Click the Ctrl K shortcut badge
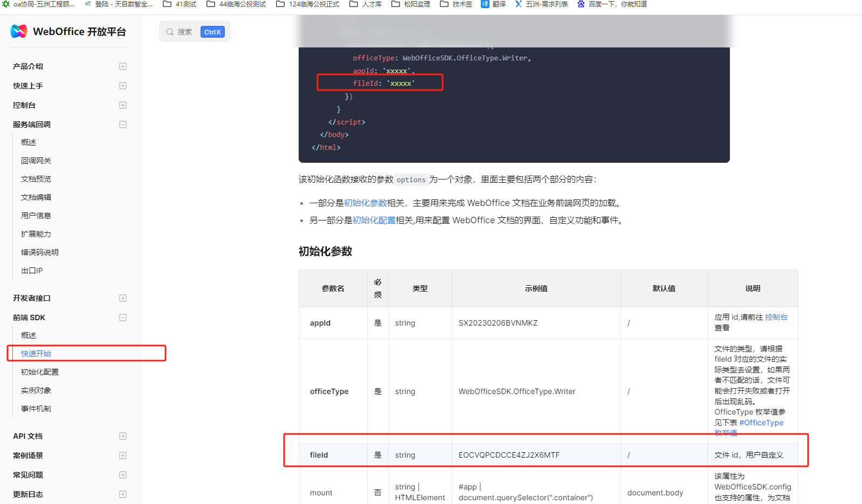862x504 pixels. click(212, 32)
